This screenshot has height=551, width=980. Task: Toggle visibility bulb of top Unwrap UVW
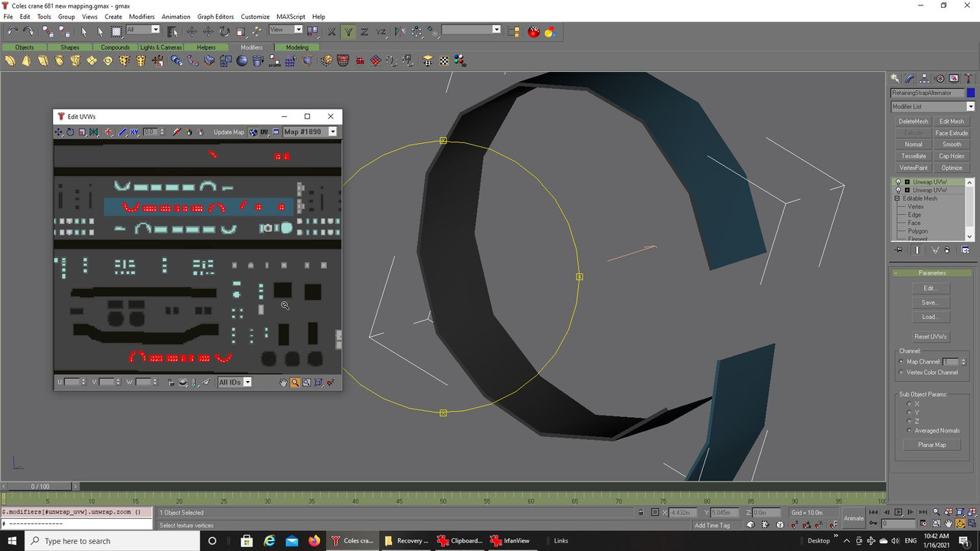(x=898, y=182)
